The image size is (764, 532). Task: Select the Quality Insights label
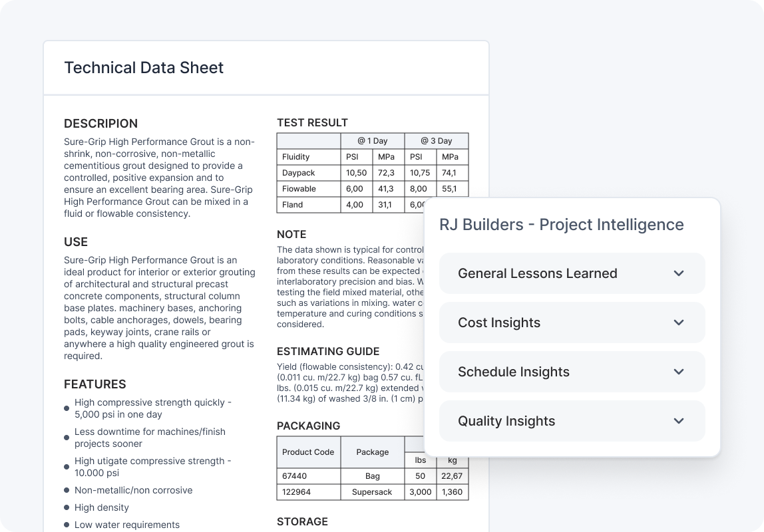(506, 421)
